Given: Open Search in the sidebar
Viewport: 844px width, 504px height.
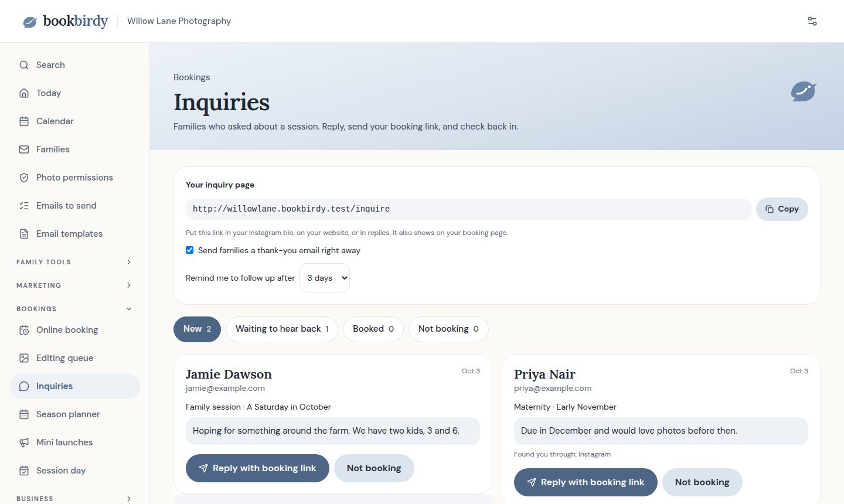Looking at the screenshot, I should click(74, 65).
